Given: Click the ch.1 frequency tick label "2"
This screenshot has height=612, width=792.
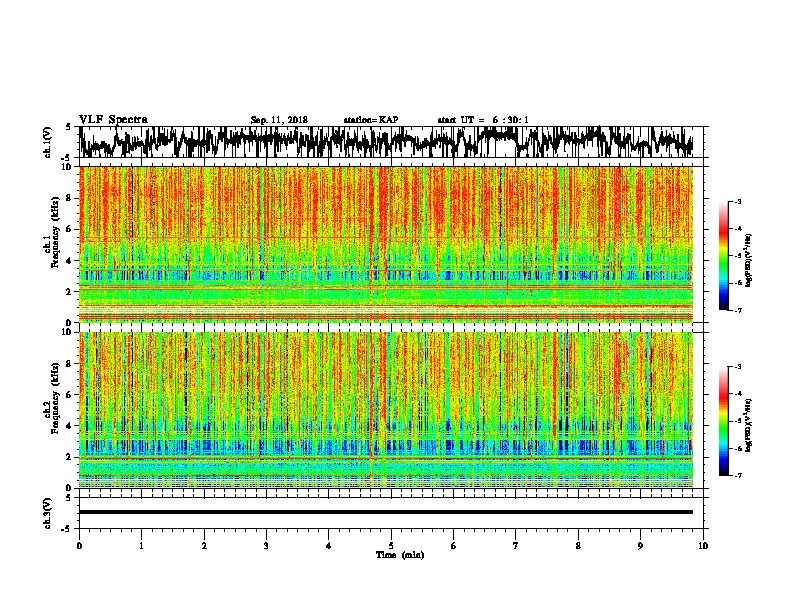Looking at the screenshot, I should [x=69, y=292].
